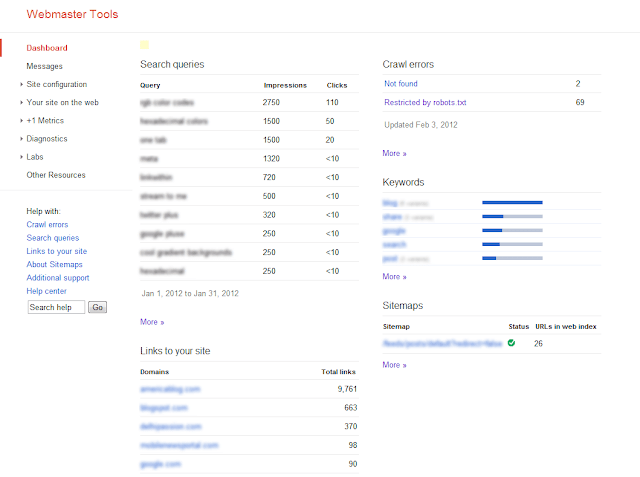This screenshot has height=477, width=640.
Task: Click the Go button
Action: tap(97, 307)
